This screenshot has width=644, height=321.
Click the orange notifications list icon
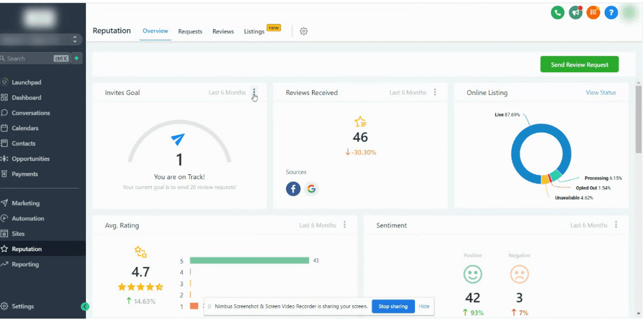pos(593,12)
